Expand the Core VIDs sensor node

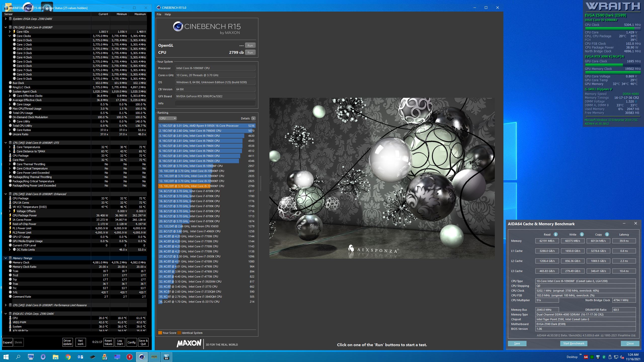coord(10,32)
